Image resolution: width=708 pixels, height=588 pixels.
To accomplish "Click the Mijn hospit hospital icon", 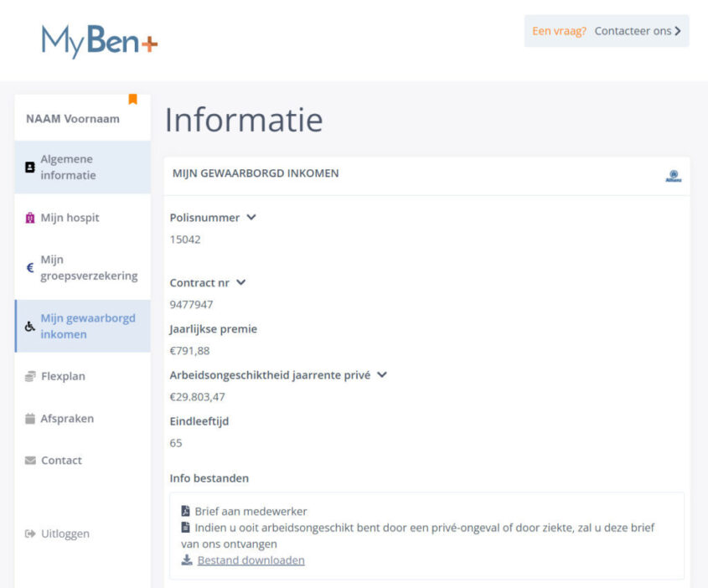I will [30, 218].
